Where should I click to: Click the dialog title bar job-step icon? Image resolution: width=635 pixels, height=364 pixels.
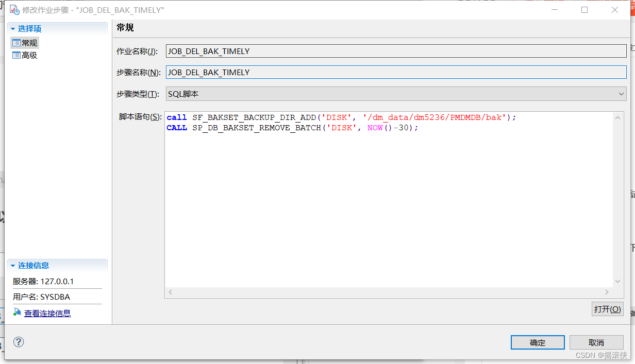[14, 10]
